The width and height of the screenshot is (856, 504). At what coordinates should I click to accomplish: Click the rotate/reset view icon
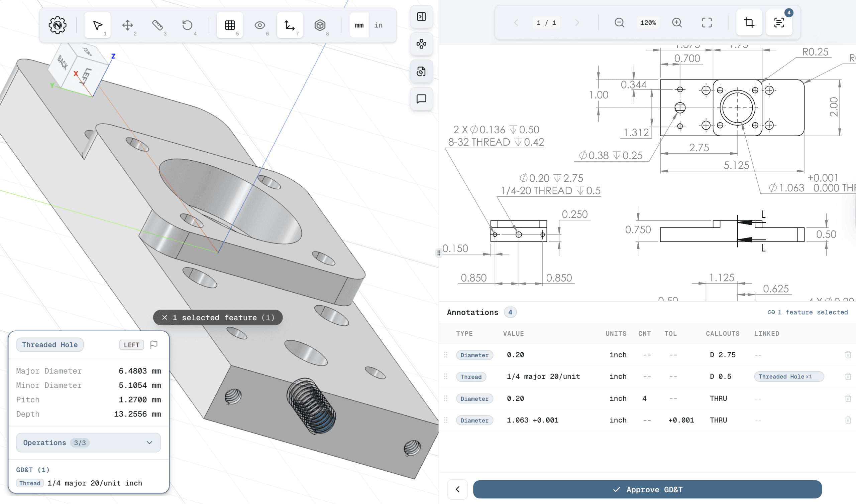[187, 25]
